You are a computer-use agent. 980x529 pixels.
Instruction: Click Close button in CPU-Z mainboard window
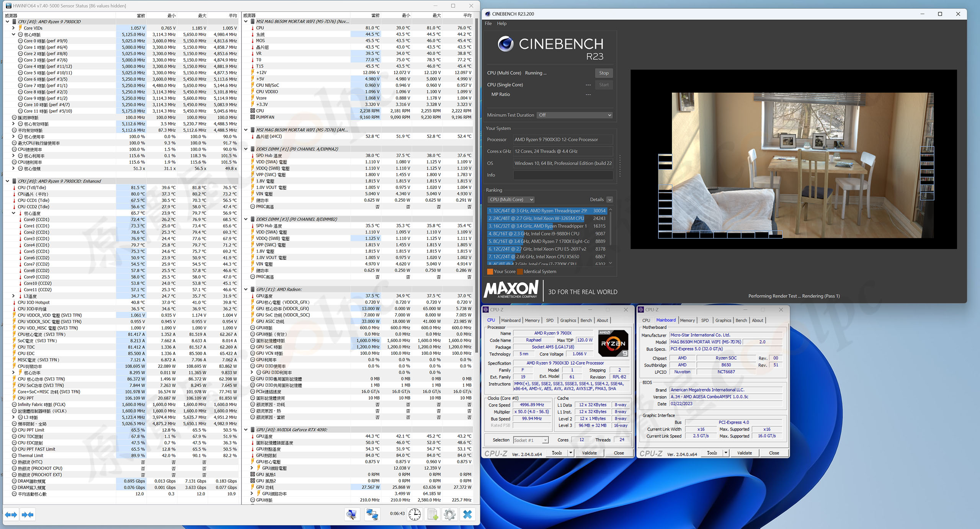click(774, 453)
